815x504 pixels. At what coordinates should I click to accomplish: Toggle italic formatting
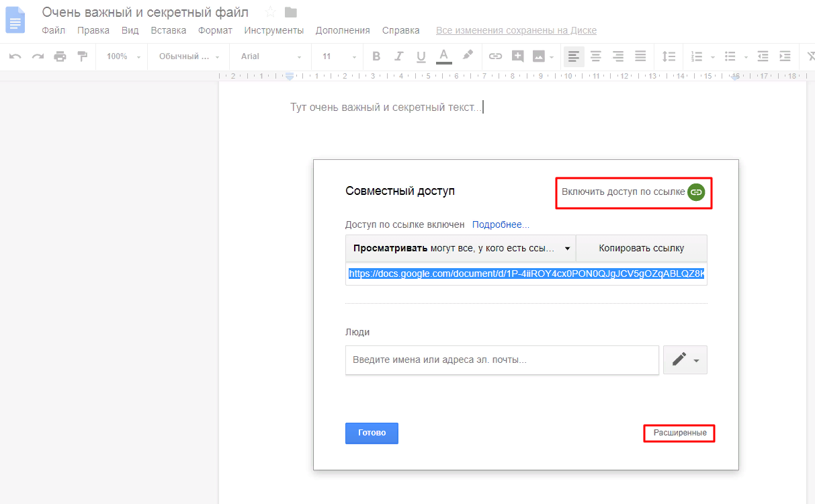click(x=398, y=56)
